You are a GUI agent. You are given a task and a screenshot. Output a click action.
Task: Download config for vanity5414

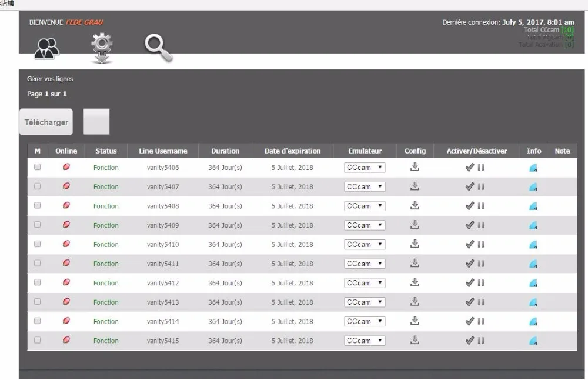pyautogui.click(x=415, y=321)
